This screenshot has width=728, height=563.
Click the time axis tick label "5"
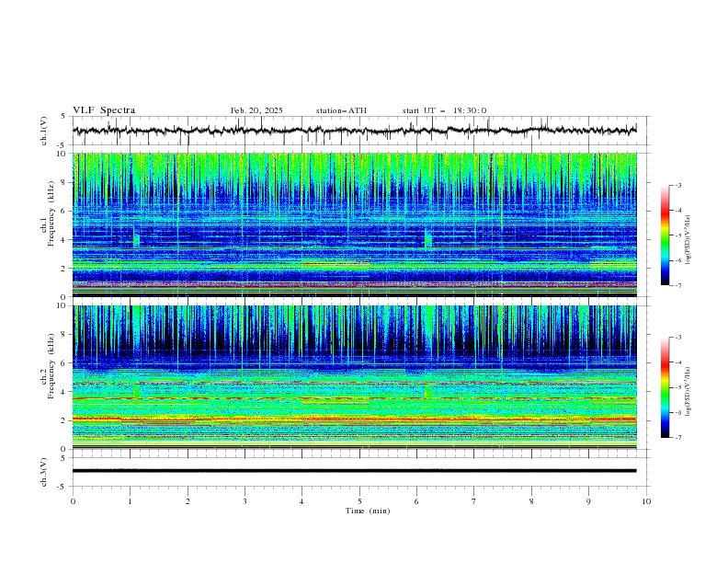[359, 501]
